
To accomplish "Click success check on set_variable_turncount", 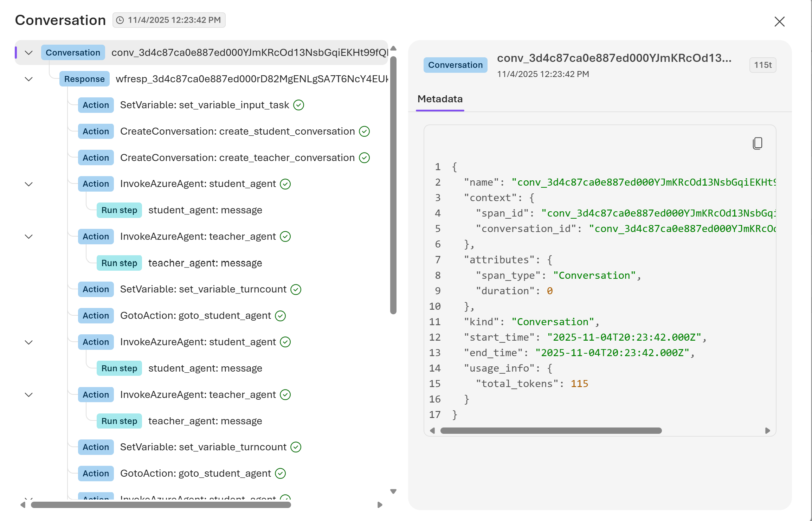I will click(296, 289).
